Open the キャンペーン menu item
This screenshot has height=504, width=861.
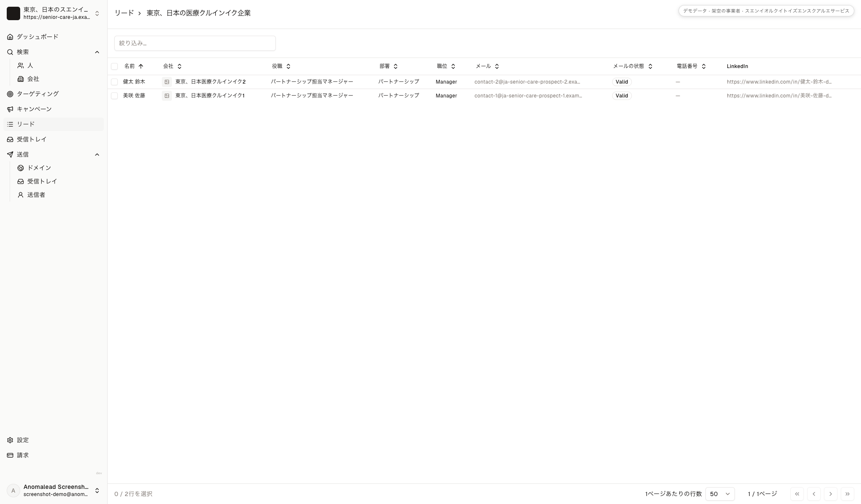coord(53,109)
